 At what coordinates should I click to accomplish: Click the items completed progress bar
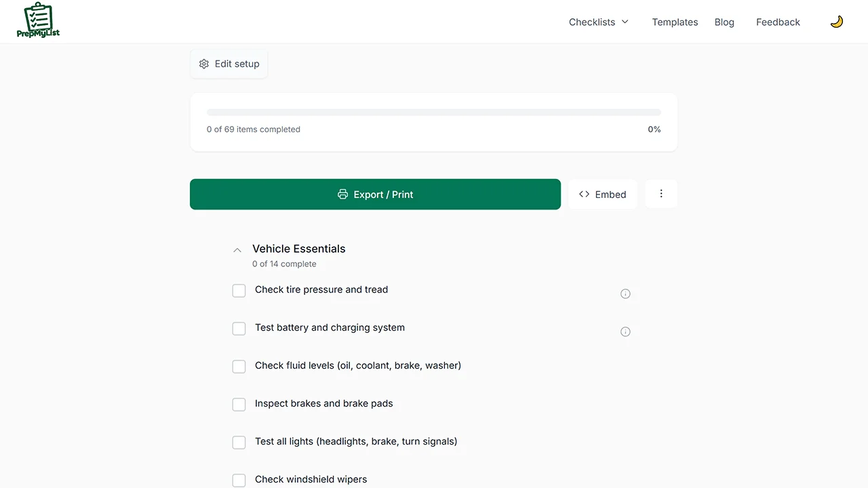(433, 113)
